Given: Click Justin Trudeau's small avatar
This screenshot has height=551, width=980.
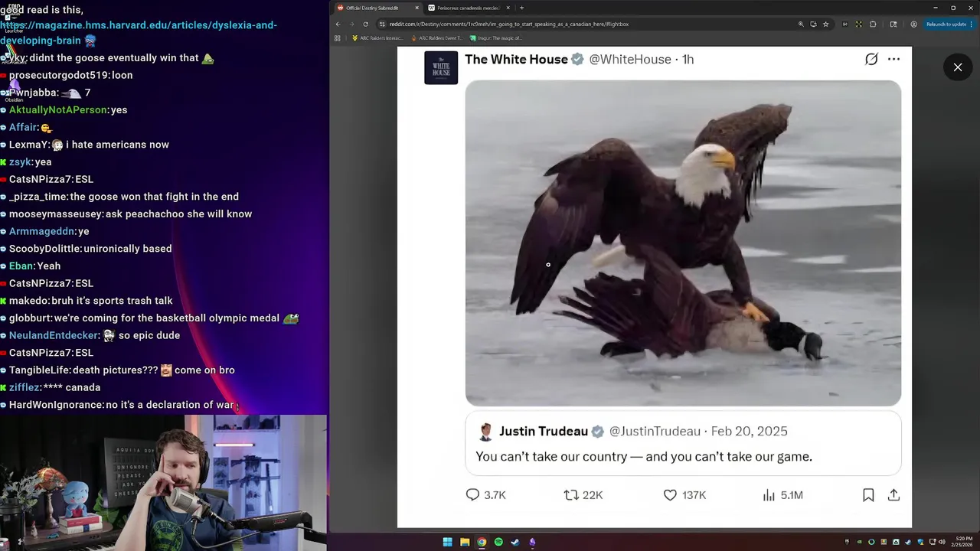Looking at the screenshot, I should click(485, 432).
